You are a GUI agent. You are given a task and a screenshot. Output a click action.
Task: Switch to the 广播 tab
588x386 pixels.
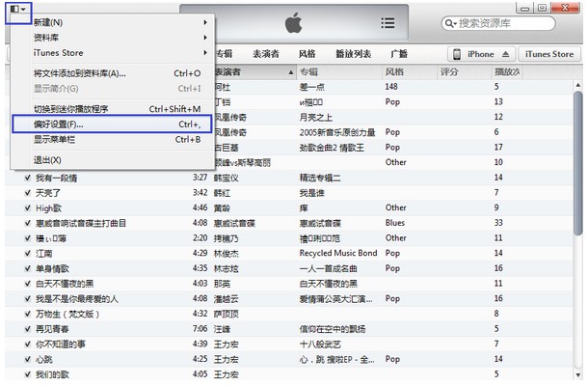point(399,54)
